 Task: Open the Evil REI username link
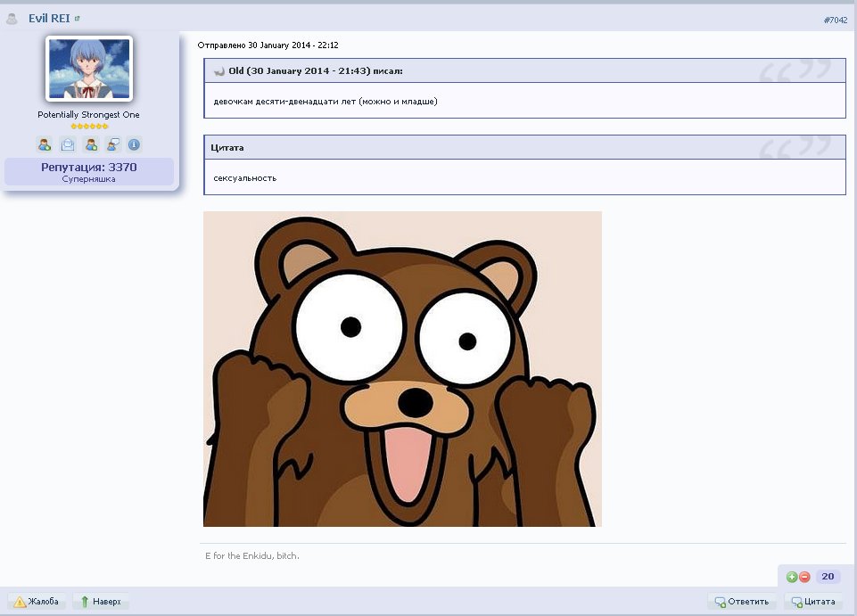[x=49, y=18]
